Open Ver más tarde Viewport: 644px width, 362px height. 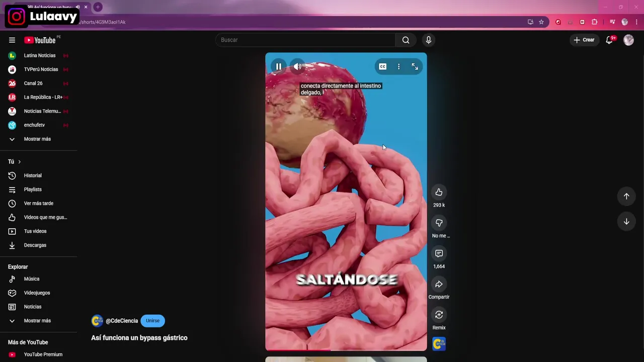[x=39, y=204]
